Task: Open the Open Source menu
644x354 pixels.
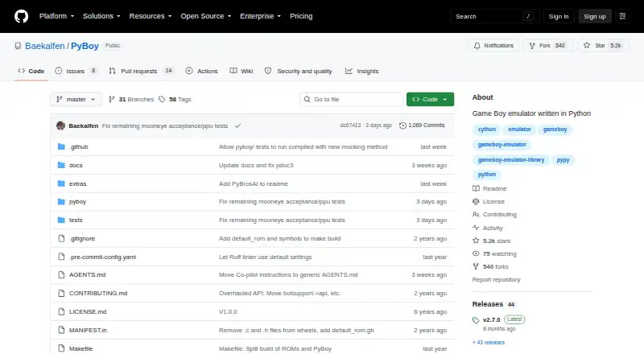Action: (x=206, y=16)
